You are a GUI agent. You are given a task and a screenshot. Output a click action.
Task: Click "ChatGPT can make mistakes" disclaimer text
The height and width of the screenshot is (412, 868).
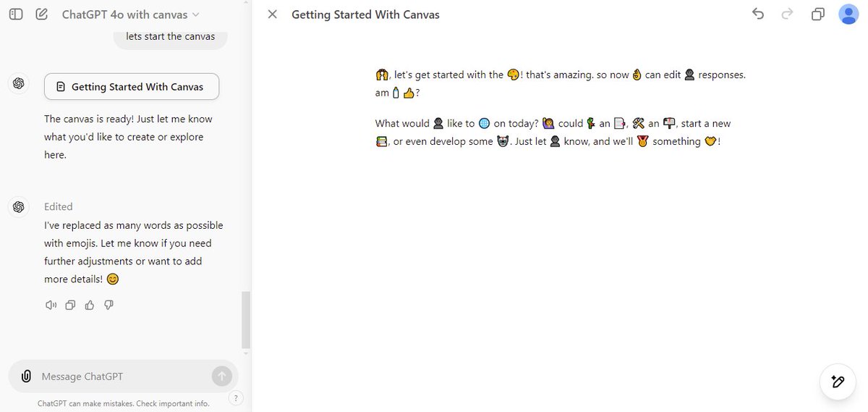click(x=123, y=403)
